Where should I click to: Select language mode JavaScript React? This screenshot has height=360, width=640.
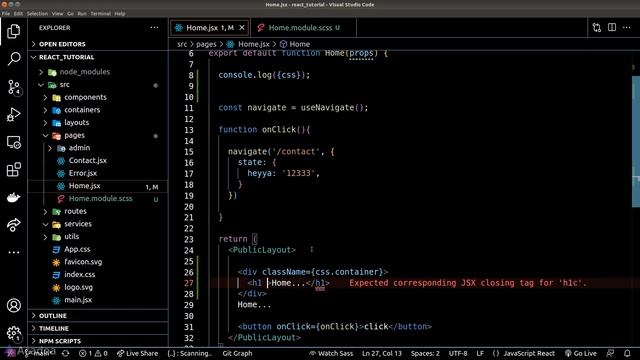pos(529,353)
